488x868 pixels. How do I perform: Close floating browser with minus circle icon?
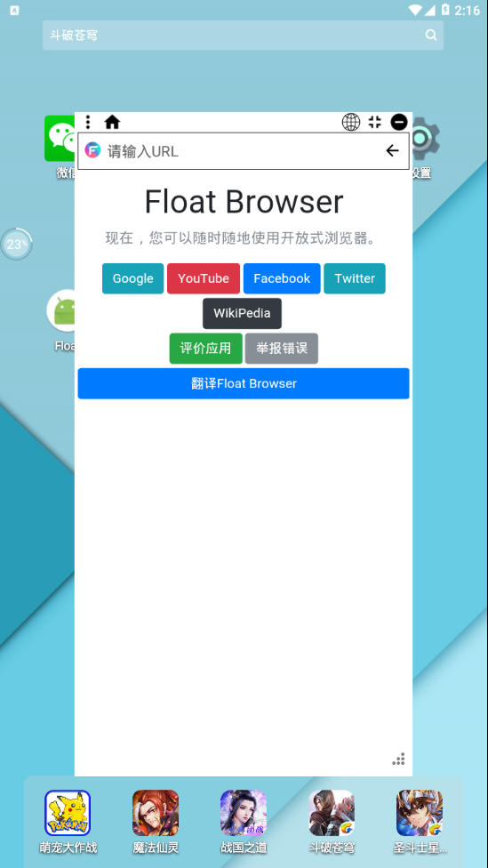point(399,122)
